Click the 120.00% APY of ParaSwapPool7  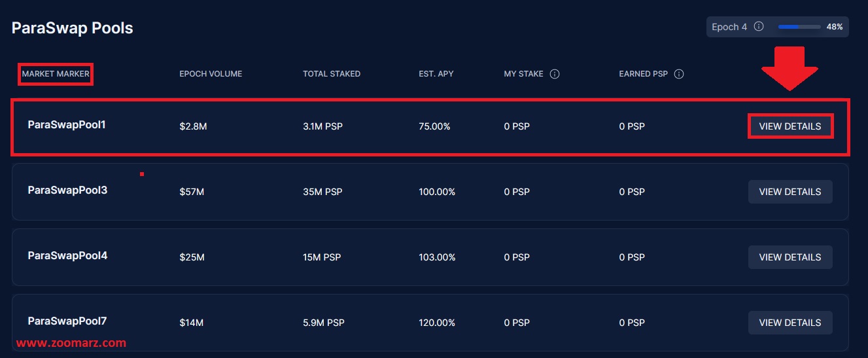click(437, 323)
